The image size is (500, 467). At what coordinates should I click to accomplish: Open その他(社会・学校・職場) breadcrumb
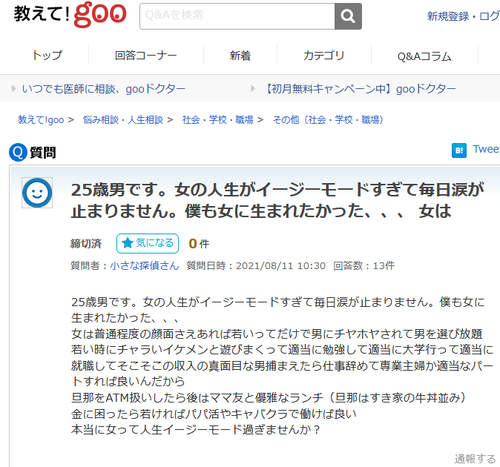[x=328, y=120]
